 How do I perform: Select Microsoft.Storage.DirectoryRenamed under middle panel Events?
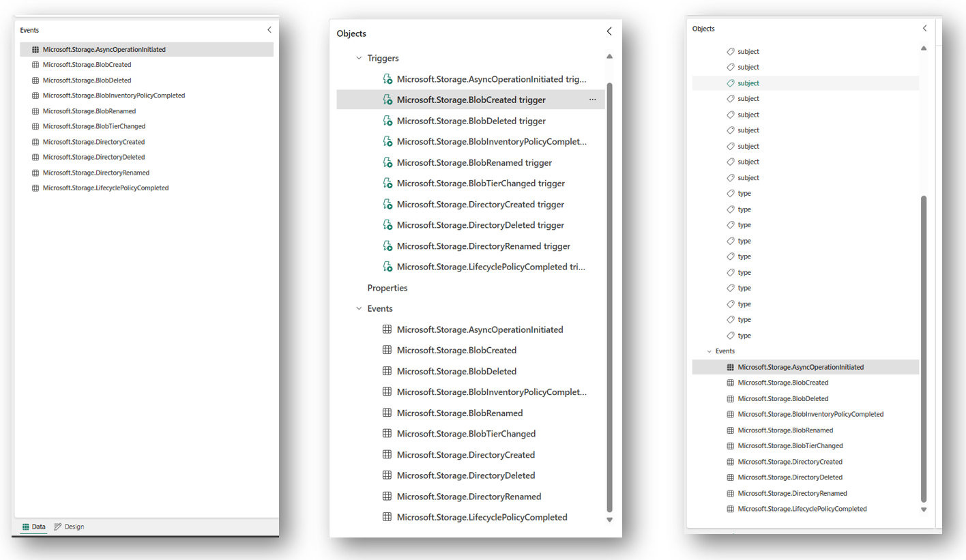tap(471, 497)
